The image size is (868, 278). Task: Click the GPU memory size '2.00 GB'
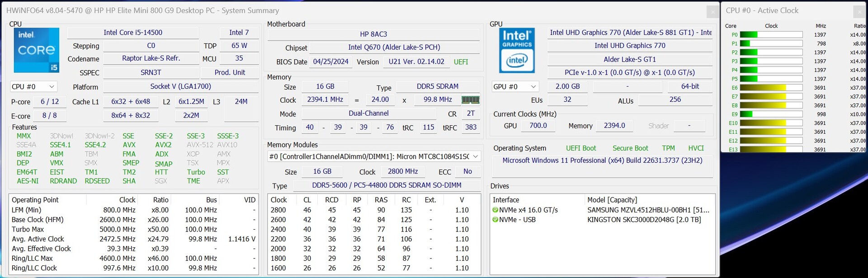[x=567, y=86]
